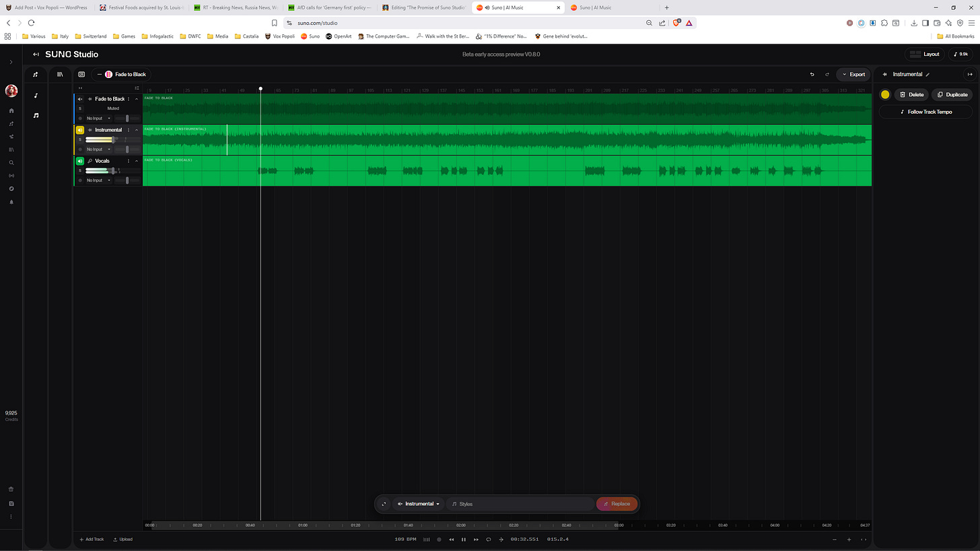
Task: Switch to the Vox Popoli WordPress browser tab
Action: [x=47, y=7]
